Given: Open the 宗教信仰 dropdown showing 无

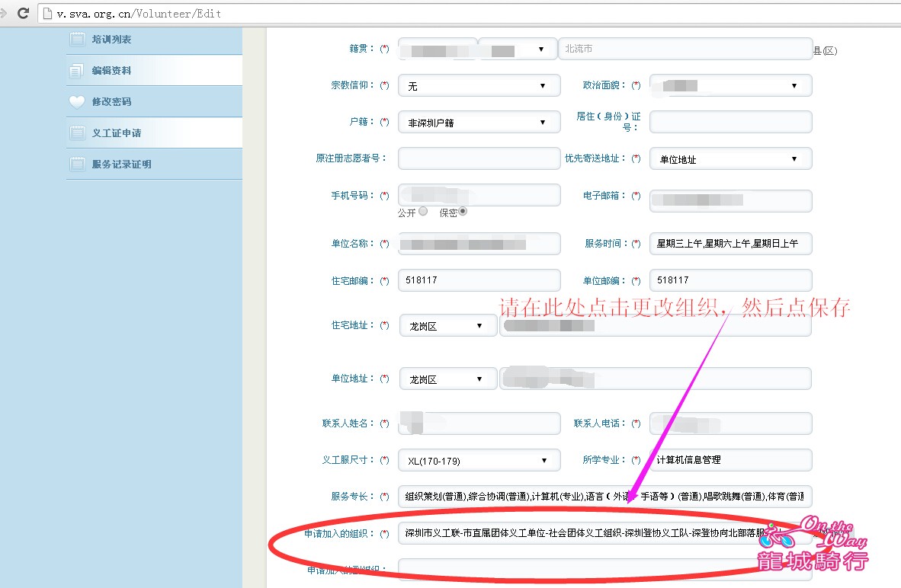Looking at the screenshot, I should pos(479,86).
